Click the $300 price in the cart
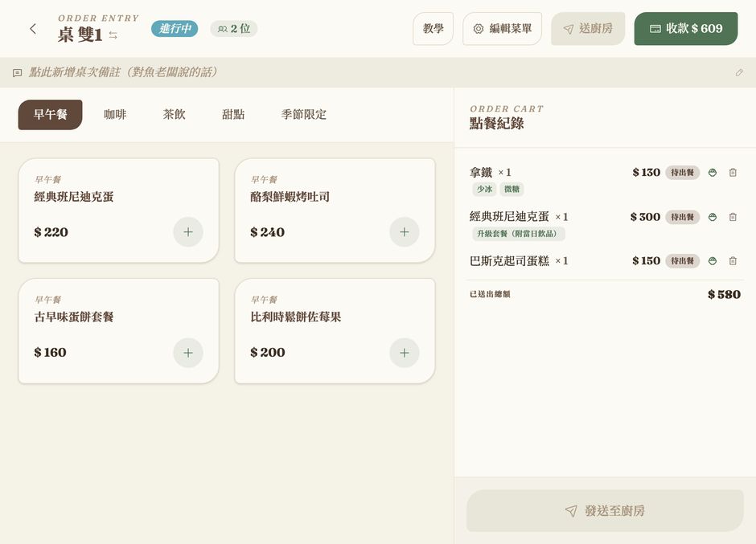 pyautogui.click(x=645, y=217)
